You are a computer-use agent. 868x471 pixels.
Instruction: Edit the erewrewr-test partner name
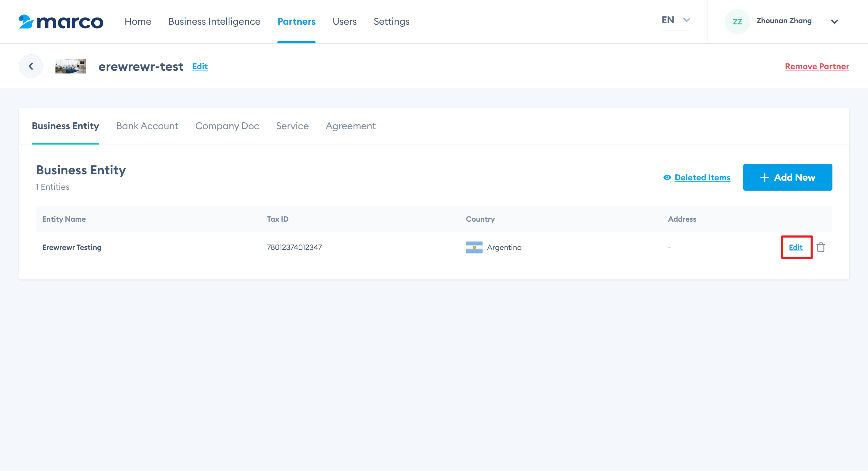tap(200, 66)
